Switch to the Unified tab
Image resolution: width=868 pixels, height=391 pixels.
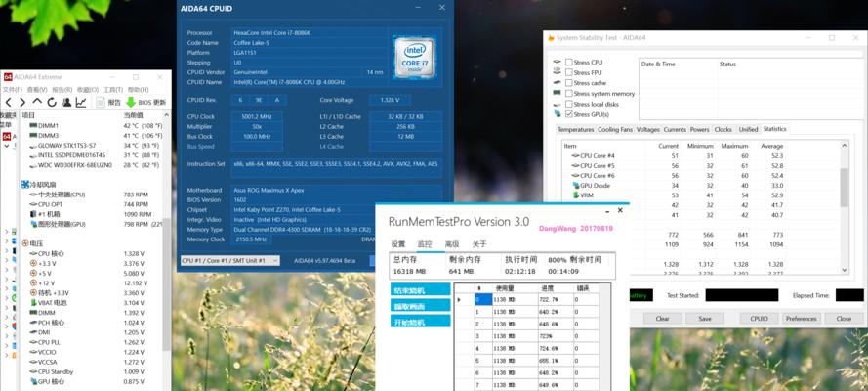point(748,130)
